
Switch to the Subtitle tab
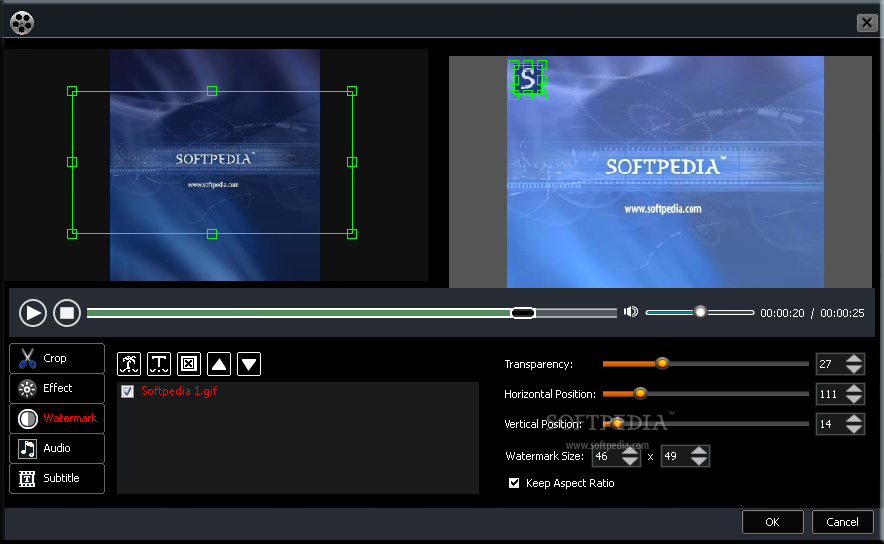click(x=57, y=478)
